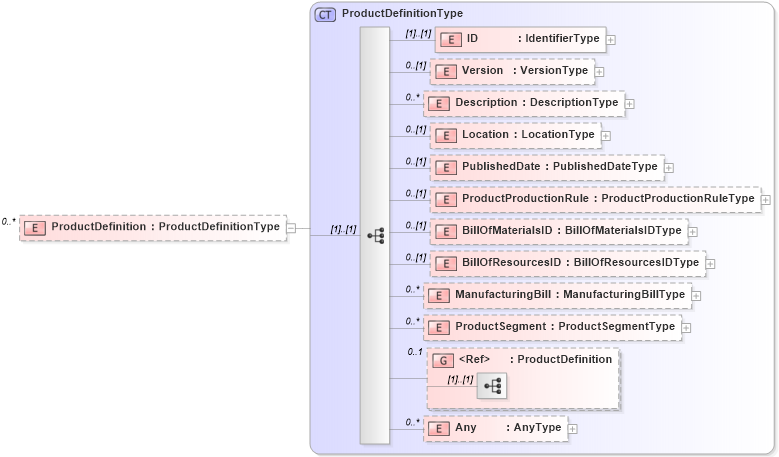
Task: Expand the Description element node
Action: 629,104
